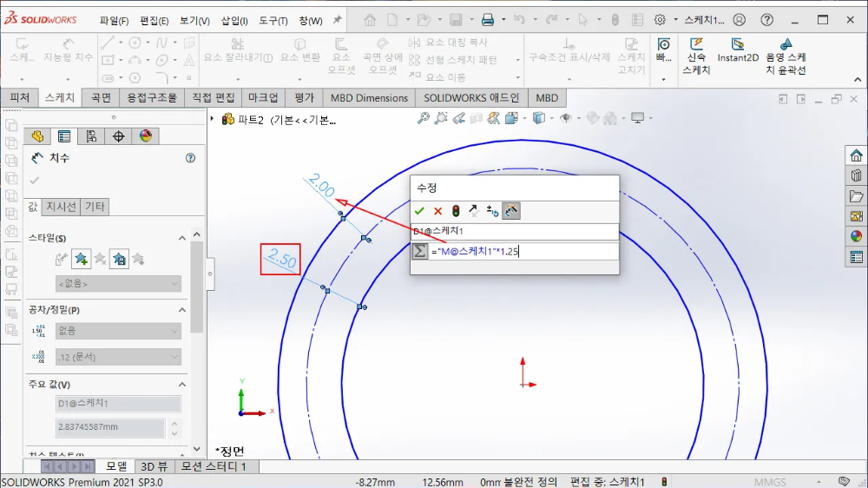Click the user login icon

pyautogui.click(x=739, y=20)
